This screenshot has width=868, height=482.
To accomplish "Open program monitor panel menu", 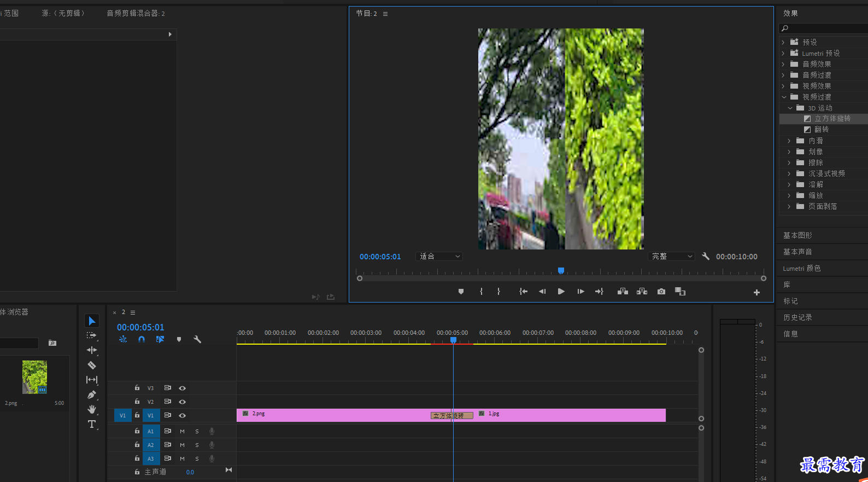I will coord(385,14).
